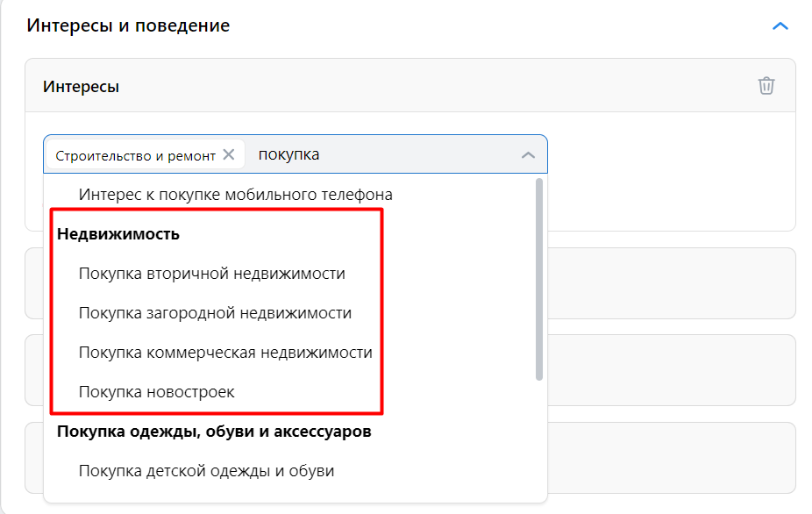The width and height of the screenshot is (812, 514).
Task: Click the Покупка одежды, обуви и аксессуаров heading
Action: click(x=214, y=432)
